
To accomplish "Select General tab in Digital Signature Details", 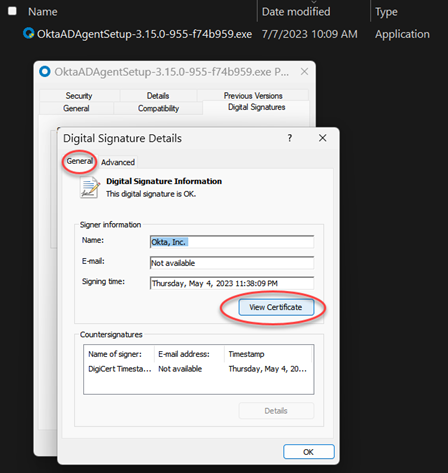I will coord(80,161).
